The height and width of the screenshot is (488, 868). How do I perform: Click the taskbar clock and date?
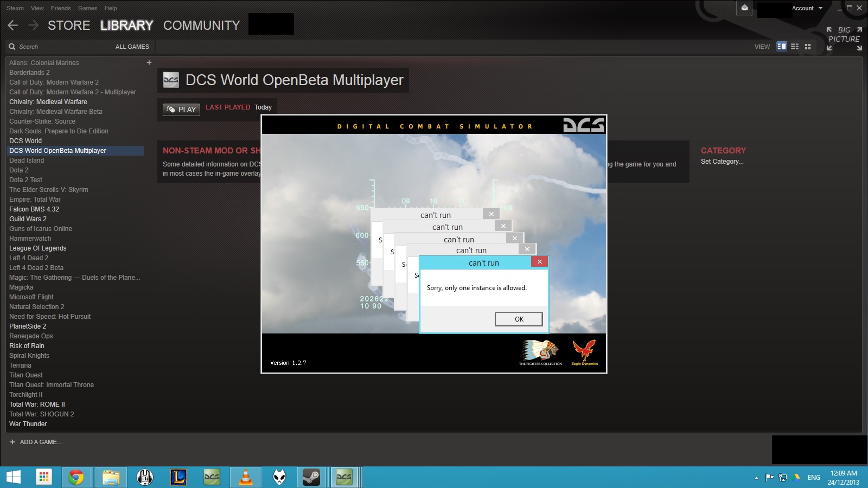click(x=844, y=478)
